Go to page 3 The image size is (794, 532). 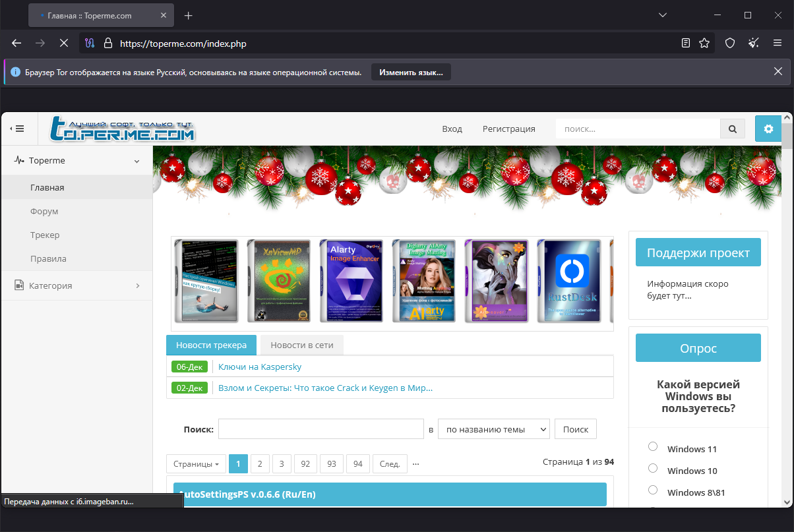282,464
